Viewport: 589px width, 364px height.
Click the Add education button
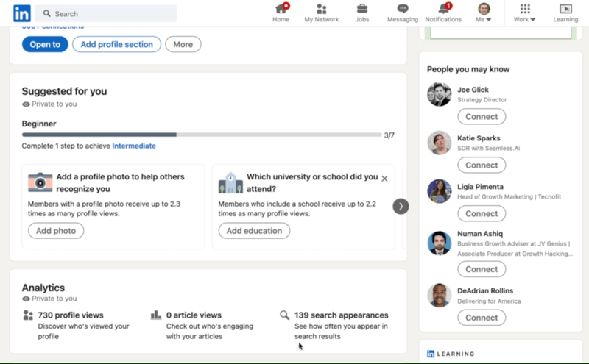coord(254,231)
